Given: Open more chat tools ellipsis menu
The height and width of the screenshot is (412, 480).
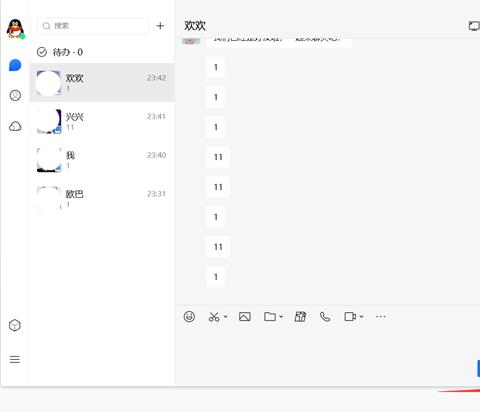Looking at the screenshot, I should [x=380, y=316].
